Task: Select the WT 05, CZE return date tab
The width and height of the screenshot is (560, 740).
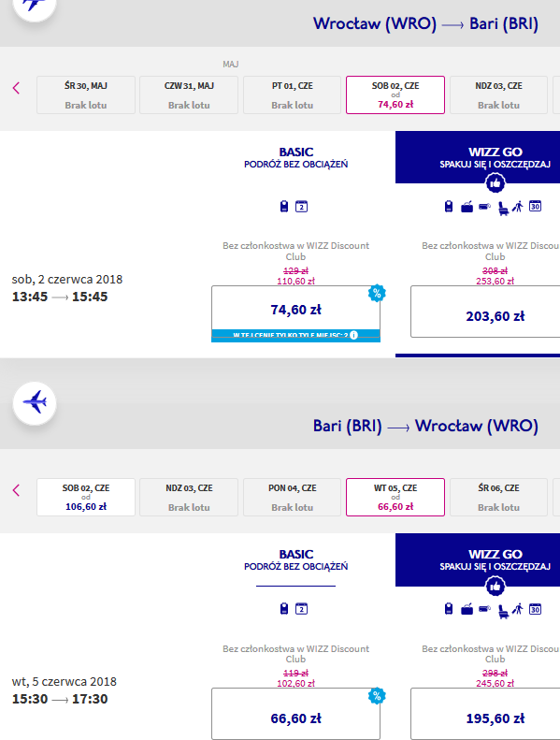Action: pyautogui.click(x=395, y=498)
